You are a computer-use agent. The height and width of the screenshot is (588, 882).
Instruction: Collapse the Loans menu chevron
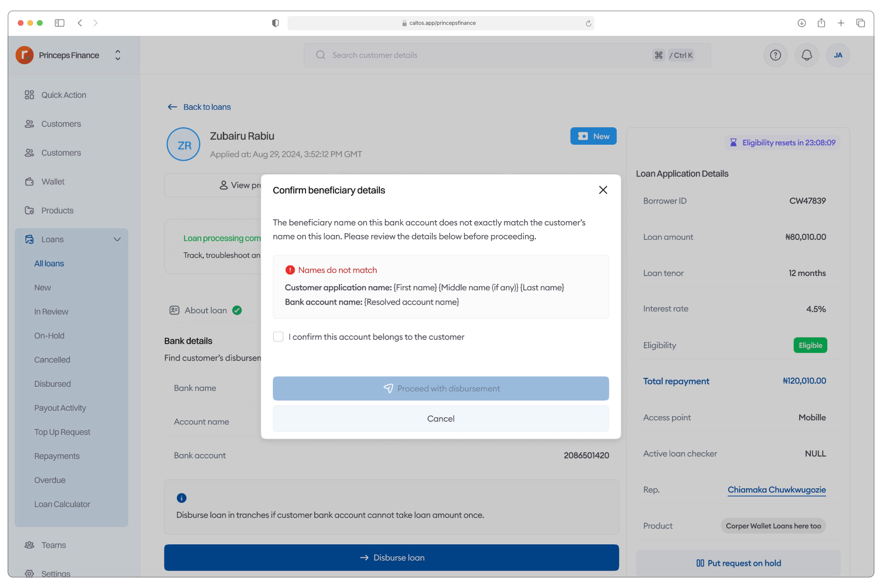[117, 239]
